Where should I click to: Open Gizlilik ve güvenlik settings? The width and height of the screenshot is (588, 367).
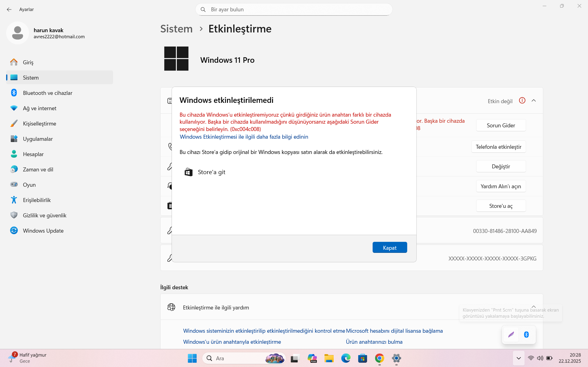pyautogui.click(x=60, y=215)
